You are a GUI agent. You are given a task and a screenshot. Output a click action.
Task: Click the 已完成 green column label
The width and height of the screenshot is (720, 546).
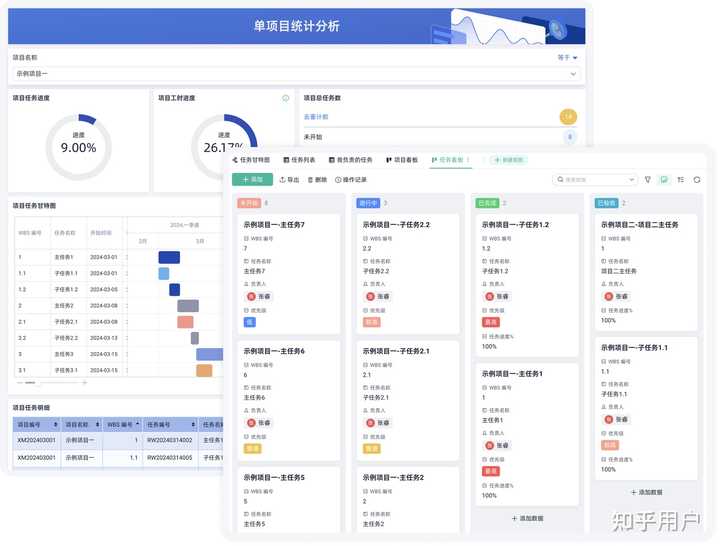(x=487, y=203)
